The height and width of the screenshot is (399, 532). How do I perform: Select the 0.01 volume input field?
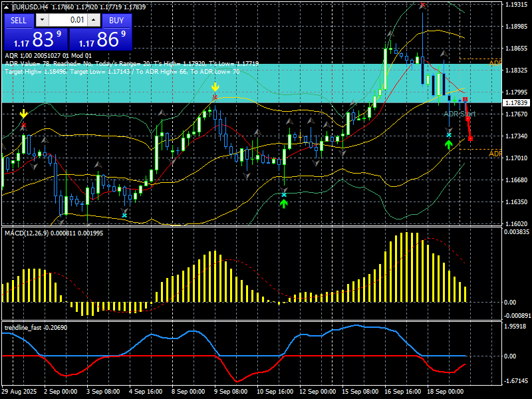pos(68,20)
